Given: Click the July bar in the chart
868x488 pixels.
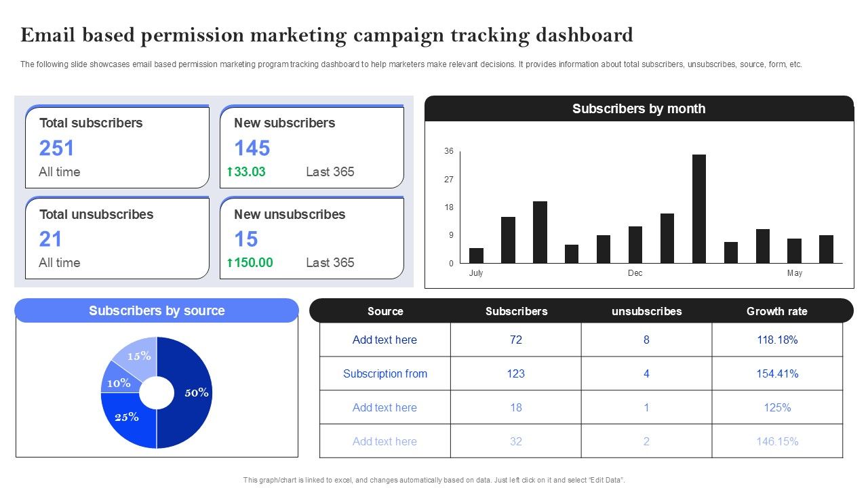Looking at the screenshot, I should click(476, 256).
